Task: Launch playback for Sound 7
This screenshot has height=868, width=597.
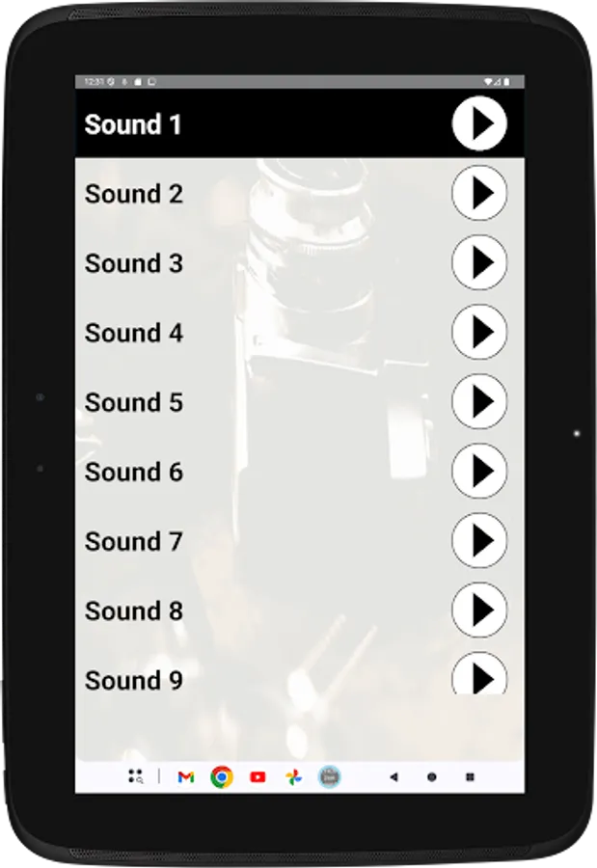Action: click(x=479, y=540)
